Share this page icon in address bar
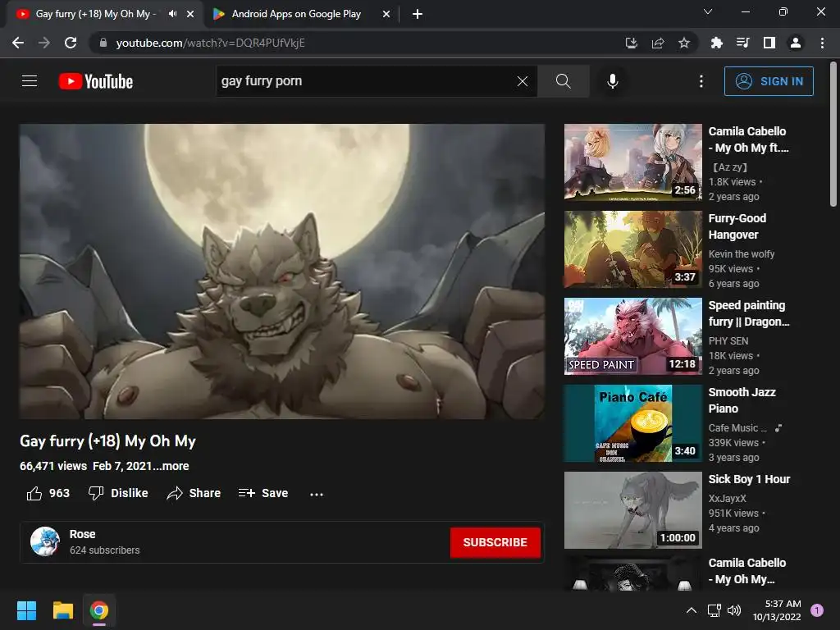This screenshot has width=840, height=630. [x=657, y=43]
